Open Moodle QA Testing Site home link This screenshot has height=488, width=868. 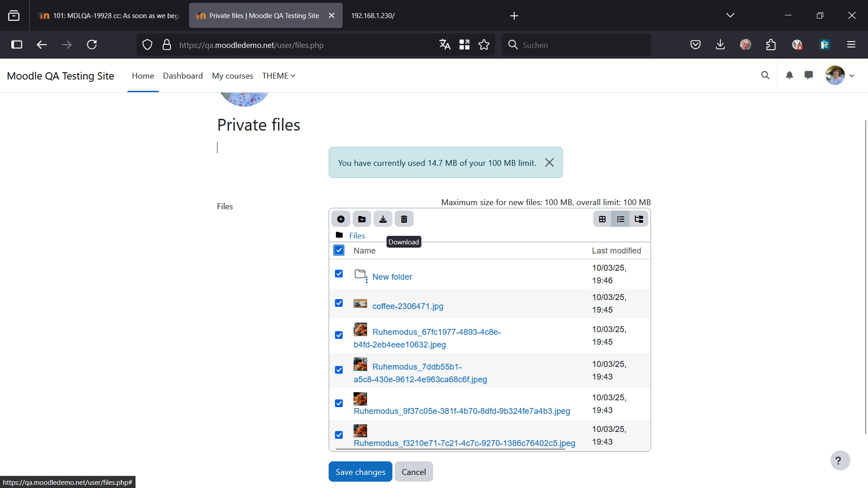coord(61,76)
